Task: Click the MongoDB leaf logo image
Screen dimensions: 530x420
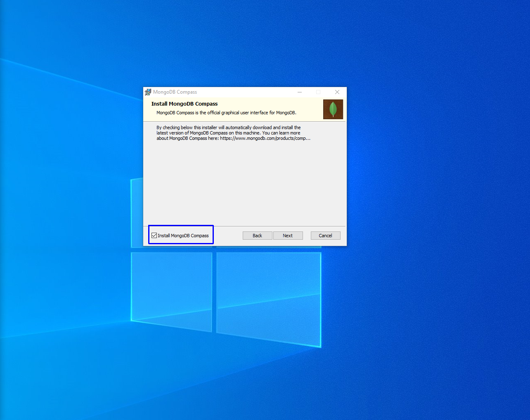Action: click(333, 109)
